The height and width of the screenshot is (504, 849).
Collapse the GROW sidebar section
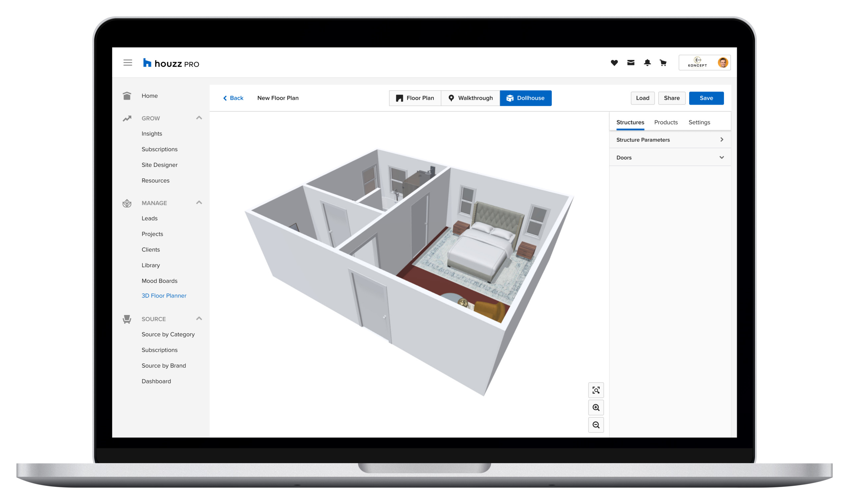(x=200, y=118)
